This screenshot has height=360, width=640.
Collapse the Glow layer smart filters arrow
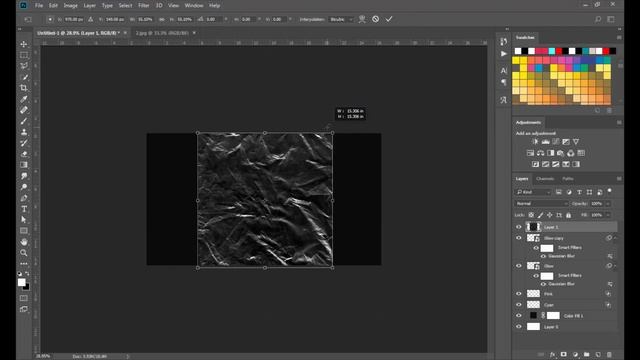tap(615, 266)
